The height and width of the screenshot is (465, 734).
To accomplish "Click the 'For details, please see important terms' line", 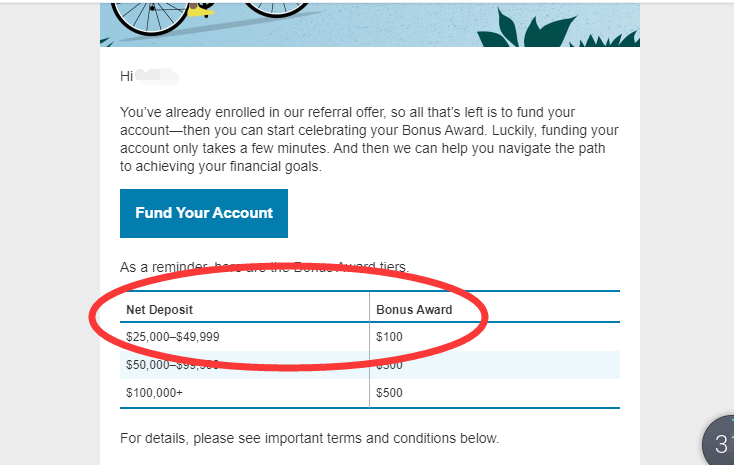I will (x=309, y=438).
